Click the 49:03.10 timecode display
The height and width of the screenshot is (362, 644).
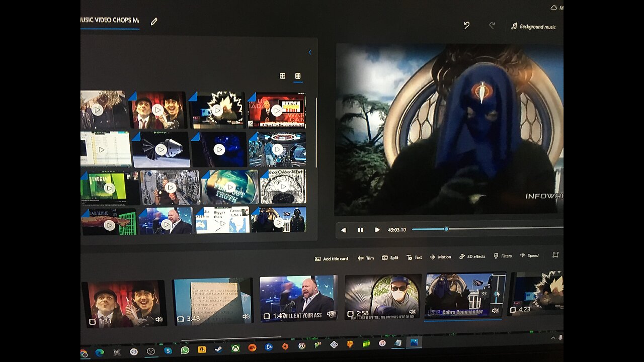[x=396, y=230]
